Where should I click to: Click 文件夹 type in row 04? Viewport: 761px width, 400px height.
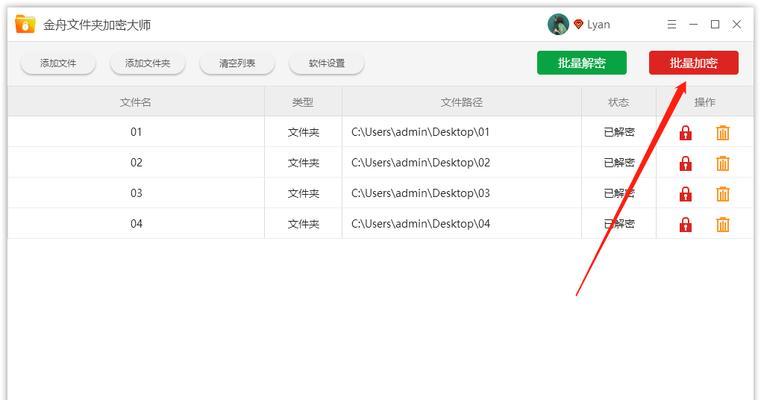(303, 224)
